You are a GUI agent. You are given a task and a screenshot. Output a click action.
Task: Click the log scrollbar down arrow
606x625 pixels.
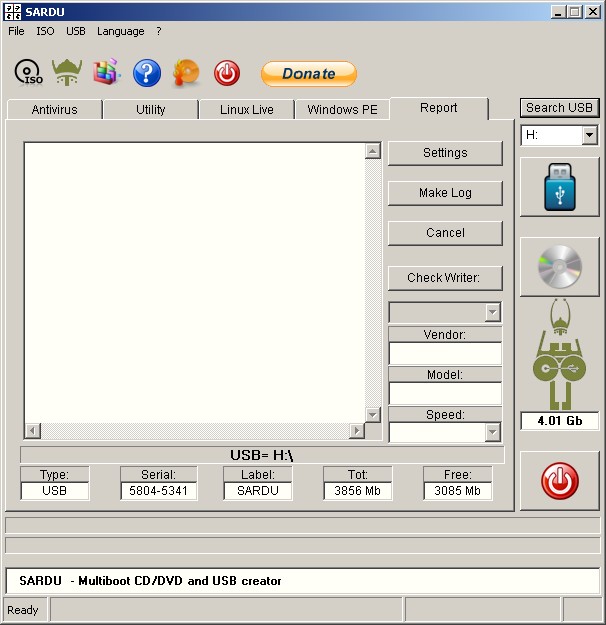[372, 415]
